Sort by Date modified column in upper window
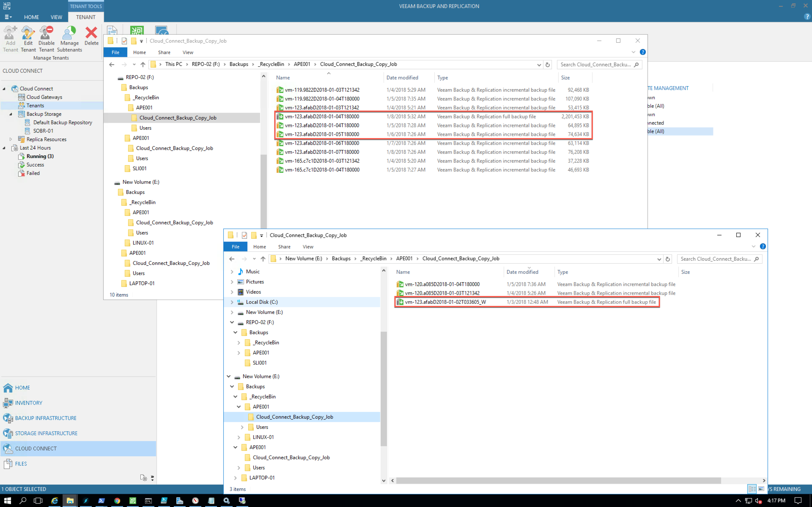The width and height of the screenshot is (812, 507). (402, 77)
